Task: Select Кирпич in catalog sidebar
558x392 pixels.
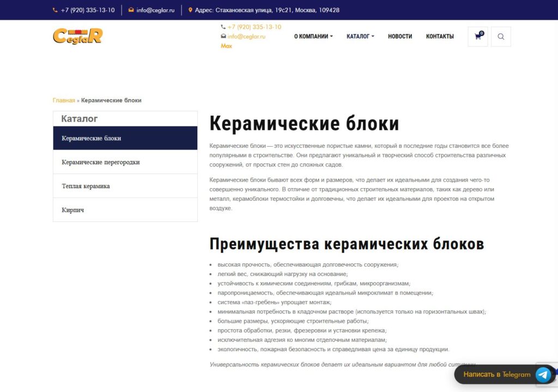Action: [125, 210]
